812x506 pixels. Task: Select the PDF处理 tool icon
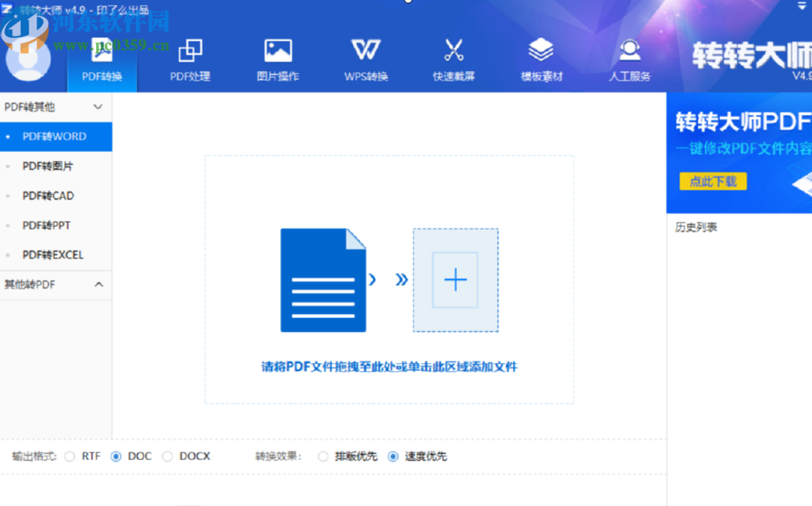(190, 52)
